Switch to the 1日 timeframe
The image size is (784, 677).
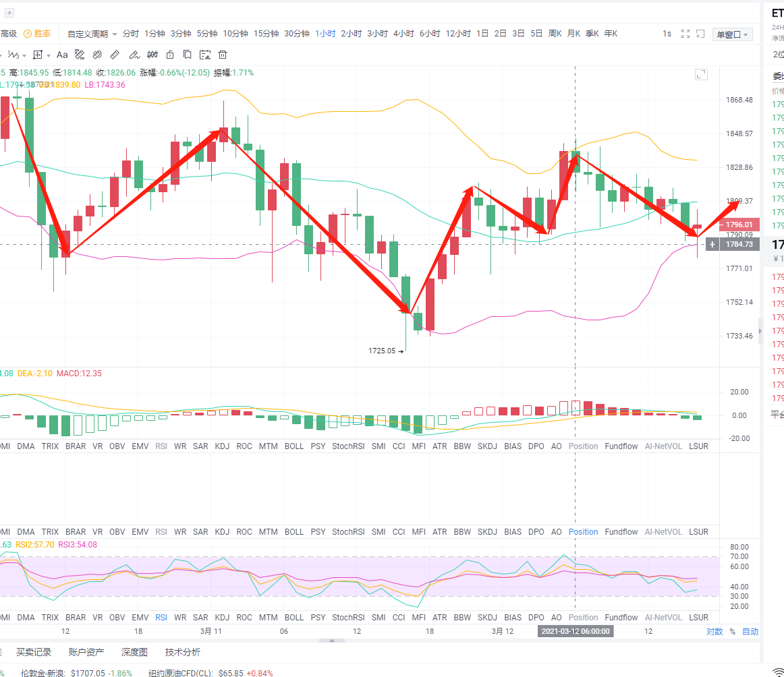482,34
